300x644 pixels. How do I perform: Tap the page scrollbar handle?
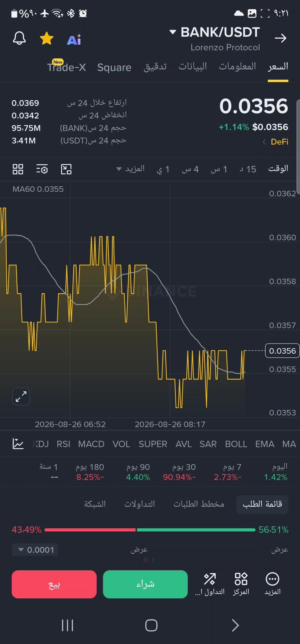click(x=298, y=147)
